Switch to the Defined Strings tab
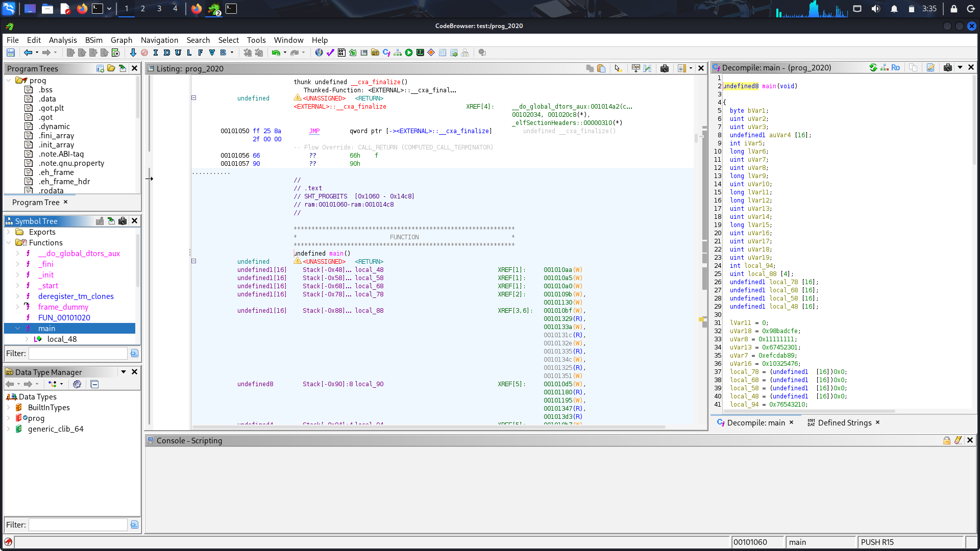 [844, 422]
